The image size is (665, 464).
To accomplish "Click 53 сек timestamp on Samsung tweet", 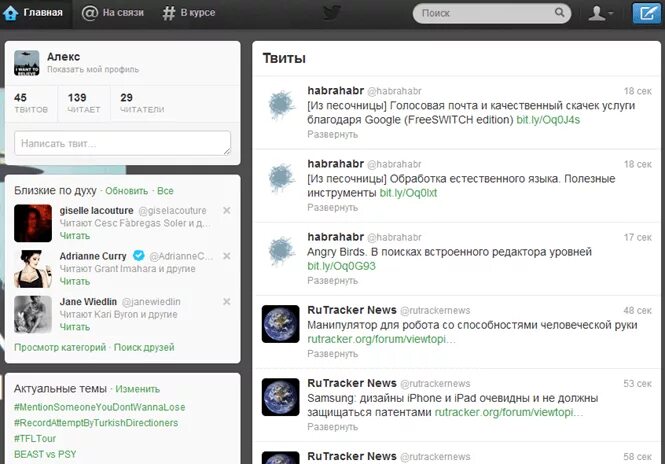I will point(637,384).
